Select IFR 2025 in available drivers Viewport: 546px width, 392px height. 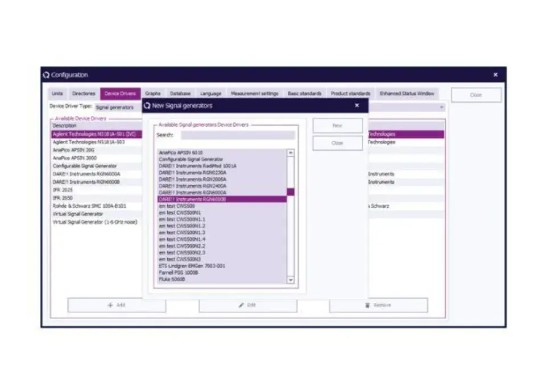click(x=63, y=190)
